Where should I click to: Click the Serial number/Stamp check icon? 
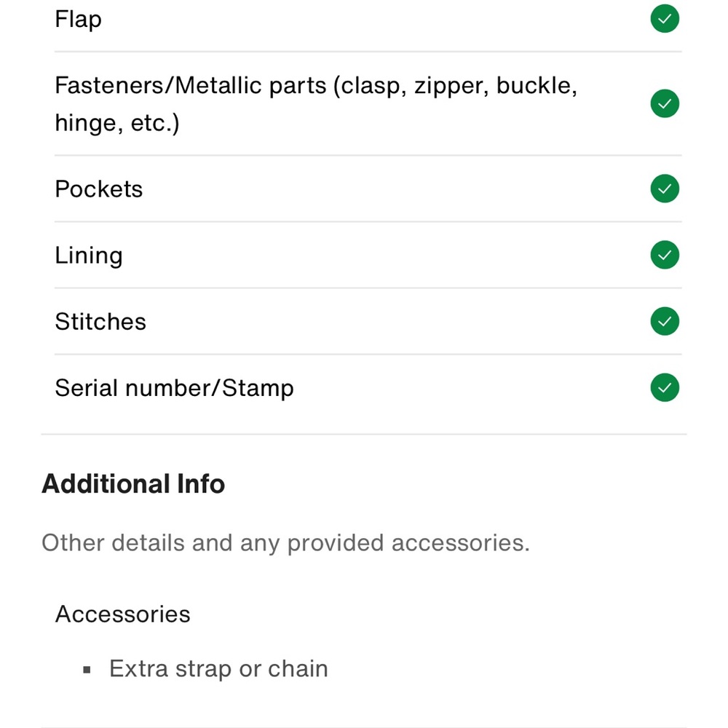point(664,388)
